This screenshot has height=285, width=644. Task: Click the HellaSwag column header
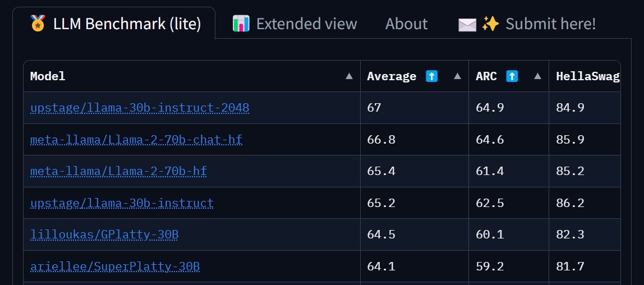tap(585, 76)
